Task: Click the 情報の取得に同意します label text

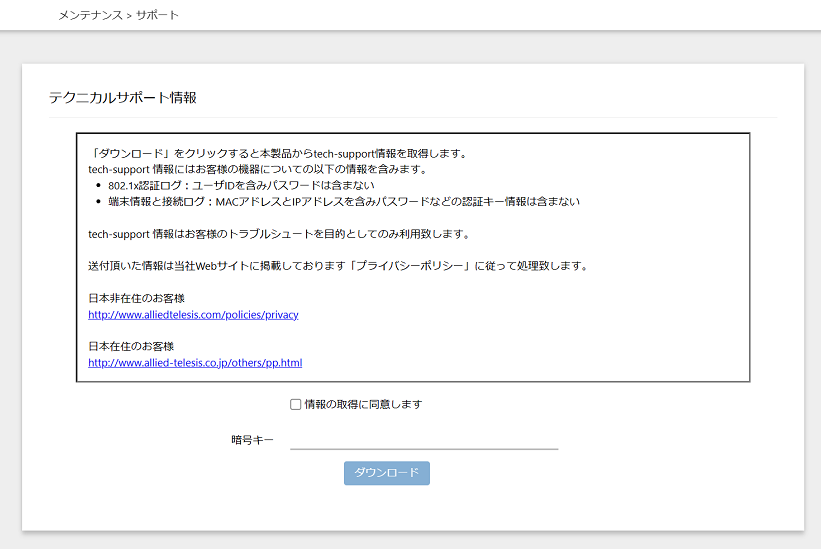Action: [363, 405]
